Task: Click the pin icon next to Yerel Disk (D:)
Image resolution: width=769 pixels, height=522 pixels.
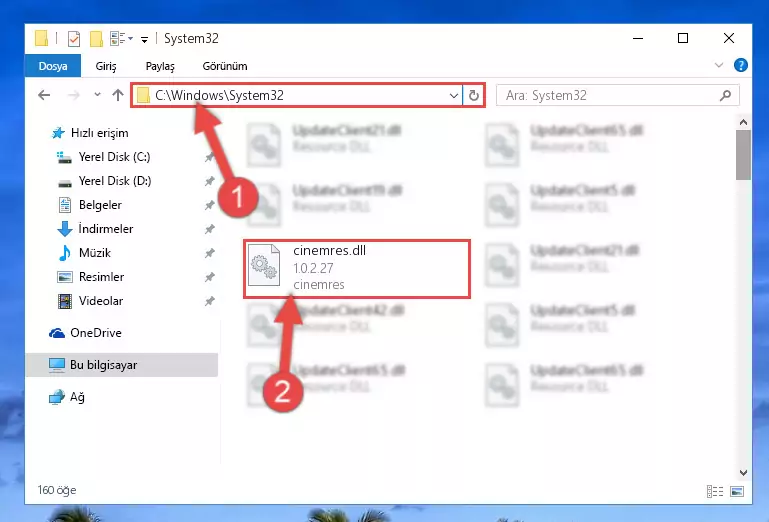Action: pyautogui.click(x=209, y=181)
